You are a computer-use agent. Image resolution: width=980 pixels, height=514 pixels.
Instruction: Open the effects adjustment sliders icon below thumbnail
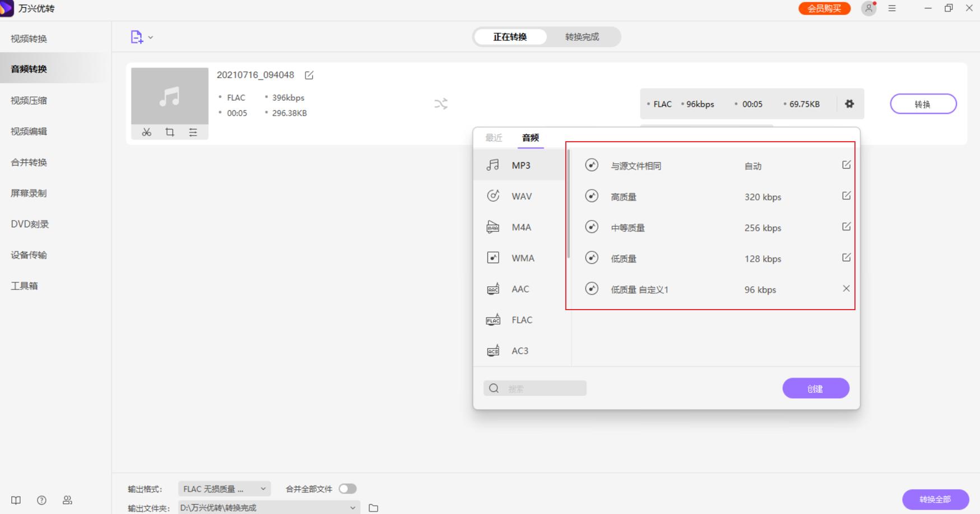coord(193,133)
